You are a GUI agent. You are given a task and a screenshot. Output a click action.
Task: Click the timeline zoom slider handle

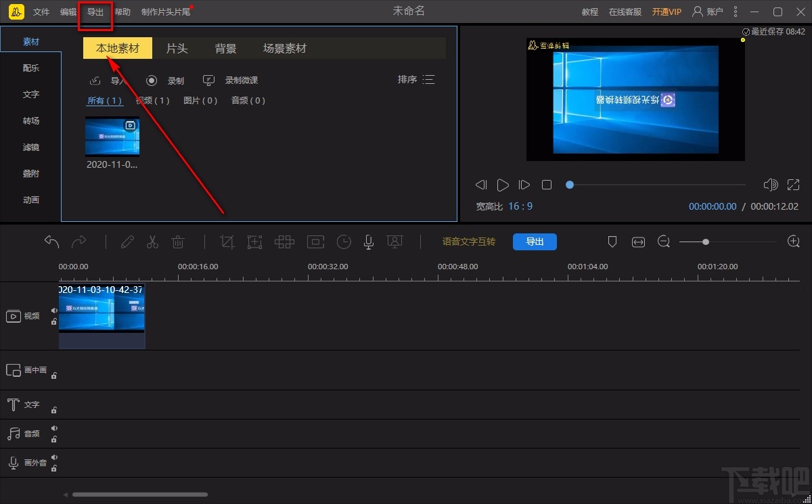(x=706, y=242)
